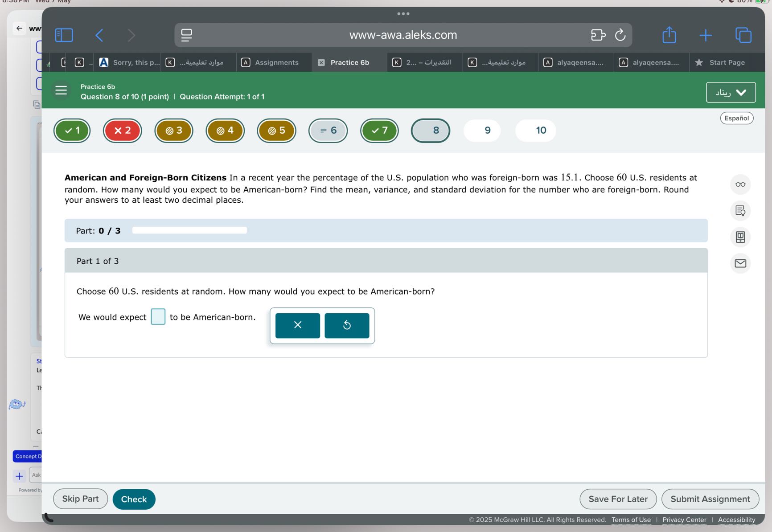Open the ALEKS hamburger menu

click(x=61, y=90)
